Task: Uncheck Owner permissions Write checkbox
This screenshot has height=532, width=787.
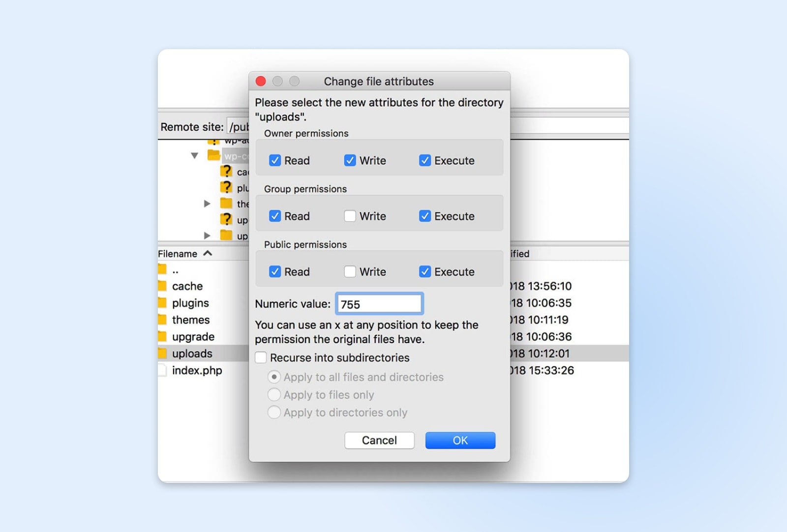Action: [350, 161]
